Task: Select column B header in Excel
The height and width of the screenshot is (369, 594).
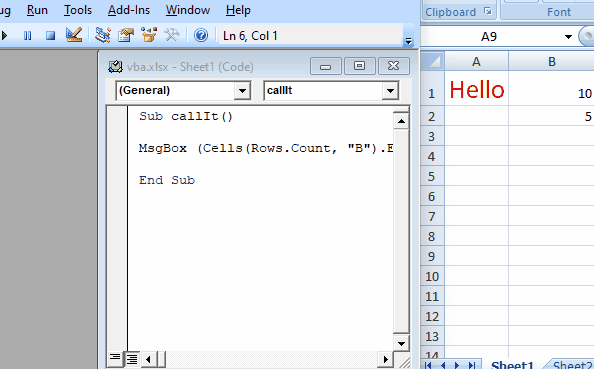Action: (x=552, y=62)
